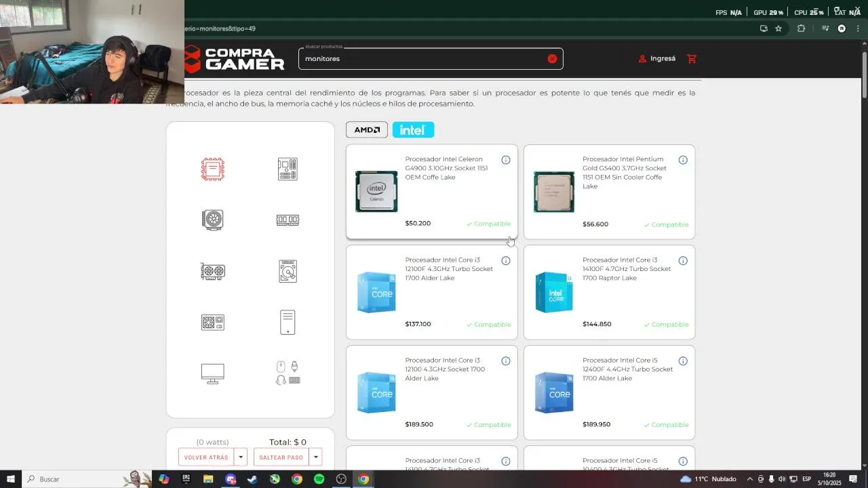Click the $189.950 price
Viewport: 868px width, 488px height.
597,424
